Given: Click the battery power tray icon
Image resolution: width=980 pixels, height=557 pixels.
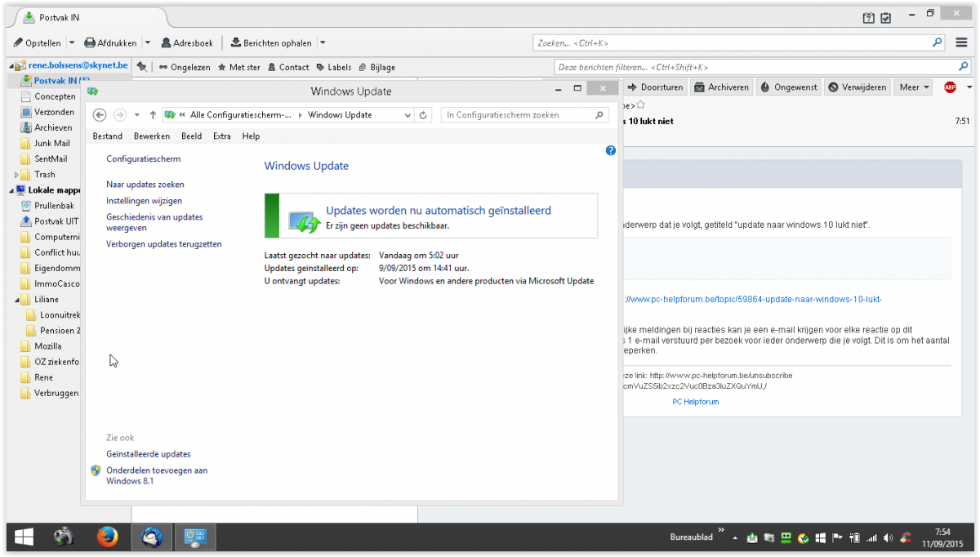Looking at the screenshot, I should 854,537.
